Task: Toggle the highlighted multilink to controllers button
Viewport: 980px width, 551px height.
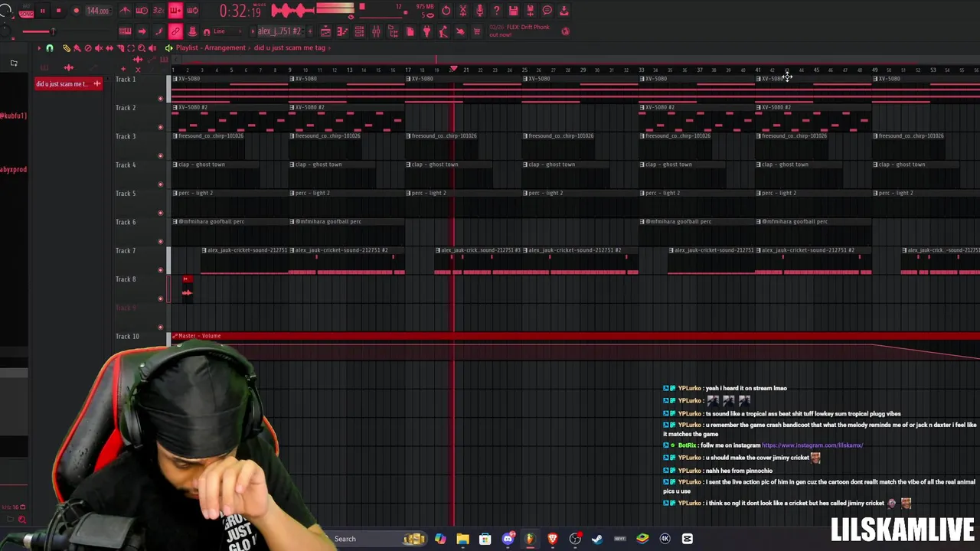Action: (x=175, y=31)
